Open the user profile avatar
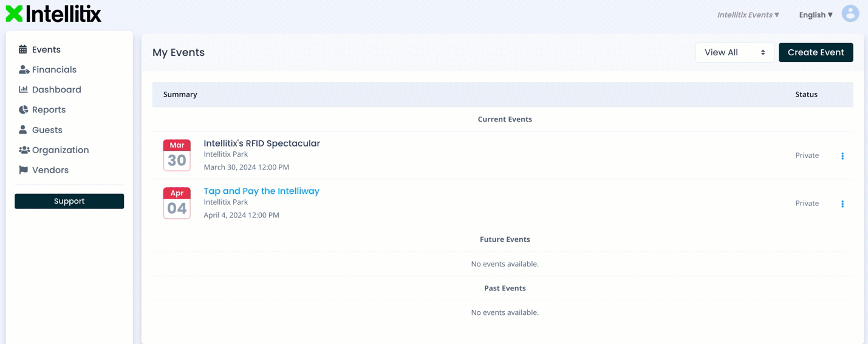Viewport: 868px width, 344px height. [850, 14]
